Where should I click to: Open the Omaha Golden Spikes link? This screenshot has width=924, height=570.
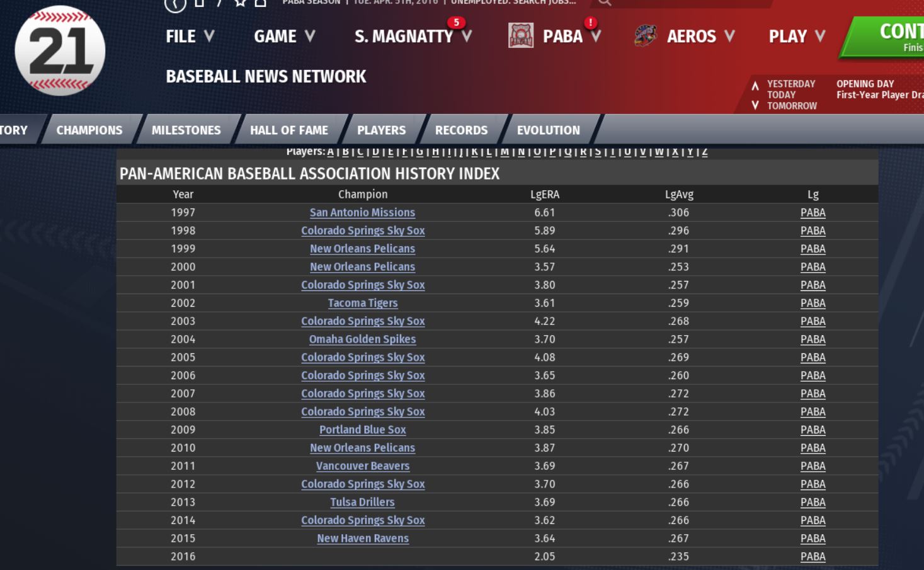362,339
